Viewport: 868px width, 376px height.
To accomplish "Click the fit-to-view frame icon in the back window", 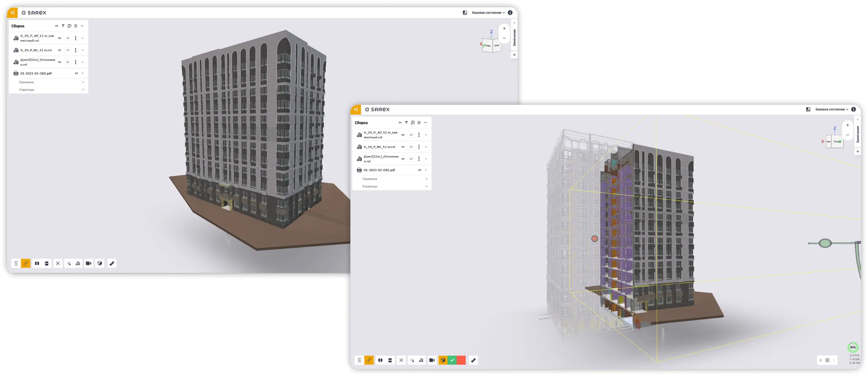I will coord(58,263).
